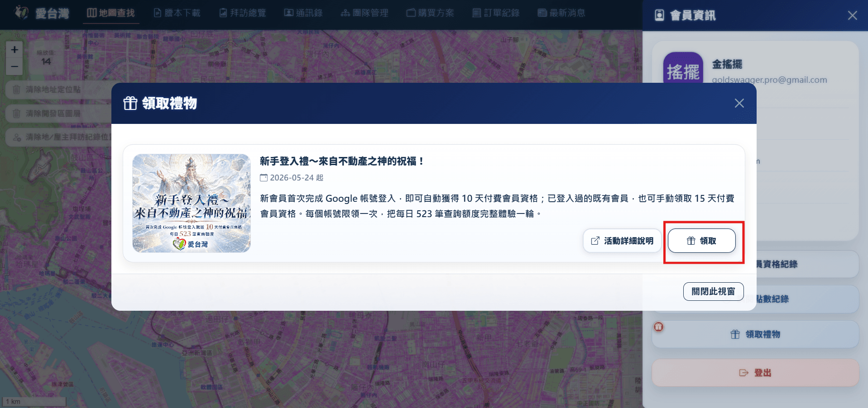The width and height of the screenshot is (868, 408).
Task: Click 領取禮物 button in member panel
Action: [755, 334]
